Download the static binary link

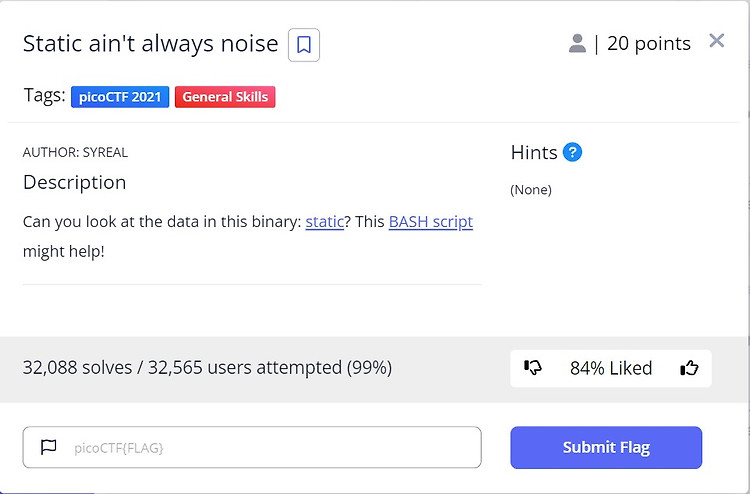[x=324, y=222]
